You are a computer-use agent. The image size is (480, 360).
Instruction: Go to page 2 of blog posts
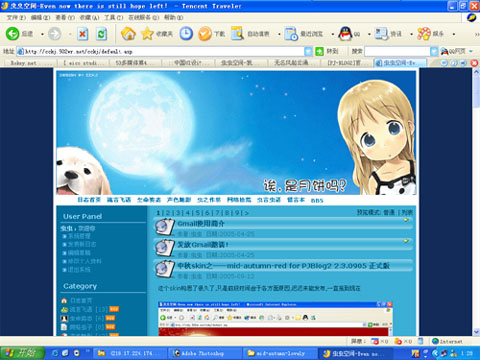[168, 213]
